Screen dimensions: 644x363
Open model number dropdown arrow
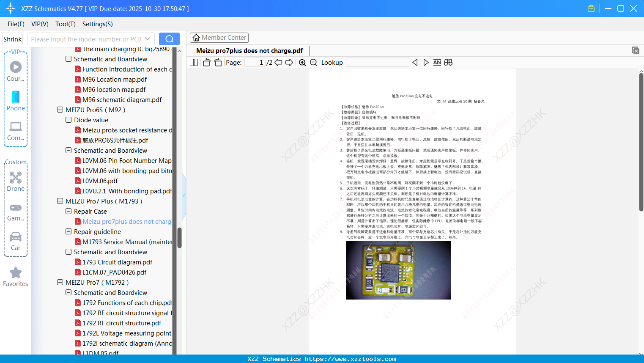point(148,39)
